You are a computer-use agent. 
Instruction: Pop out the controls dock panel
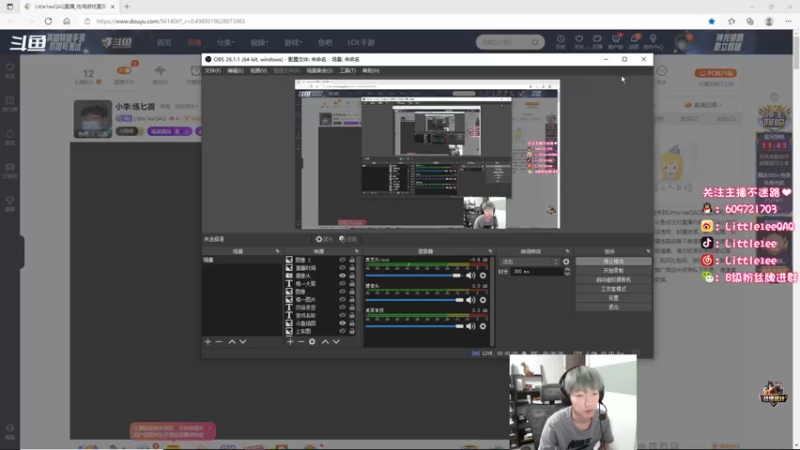(x=648, y=251)
